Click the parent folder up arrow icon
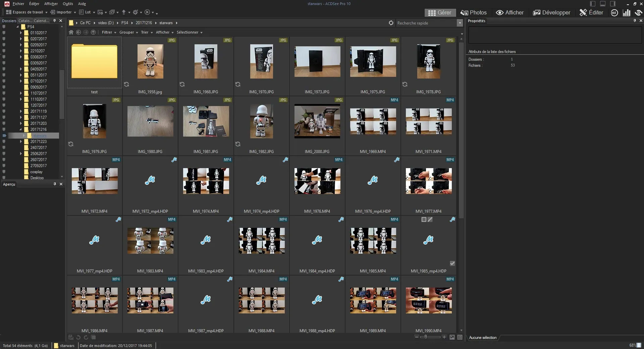This screenshot has width=644, height=349. 93,32
